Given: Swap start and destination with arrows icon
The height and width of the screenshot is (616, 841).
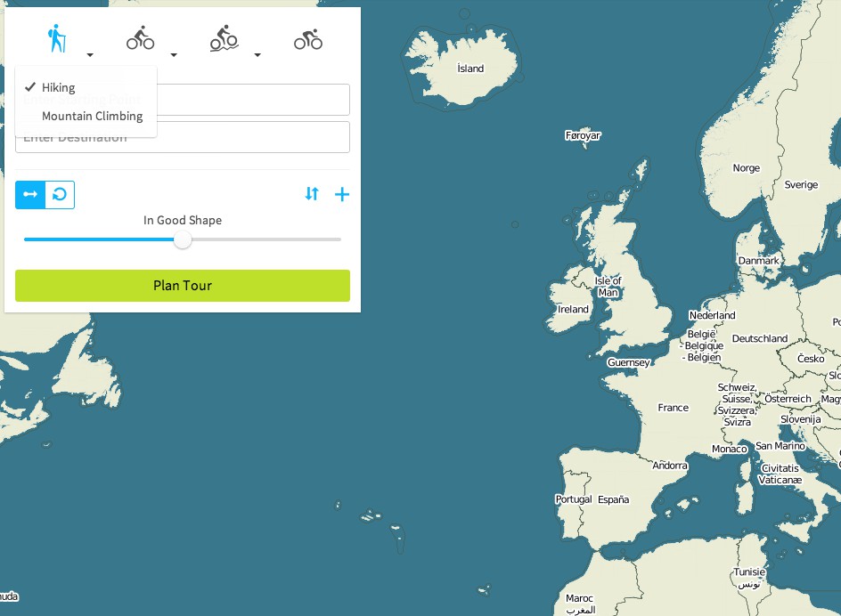Looking at the screenshot, I should [x=312, y=194].
